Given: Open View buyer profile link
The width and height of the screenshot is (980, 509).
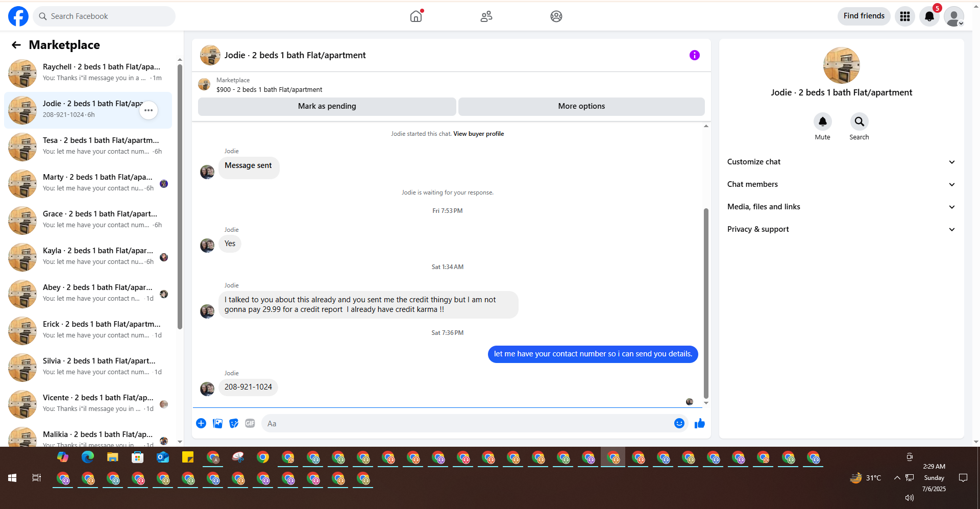Looking at the screenshot, I should click(x=478, y=134).
